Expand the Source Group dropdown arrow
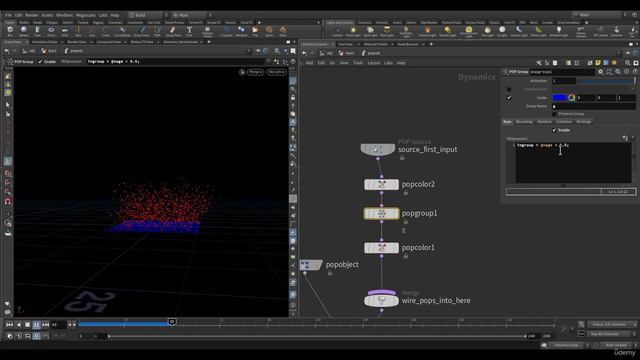This screenshot has width=640, height=360. tap(633, 89)
